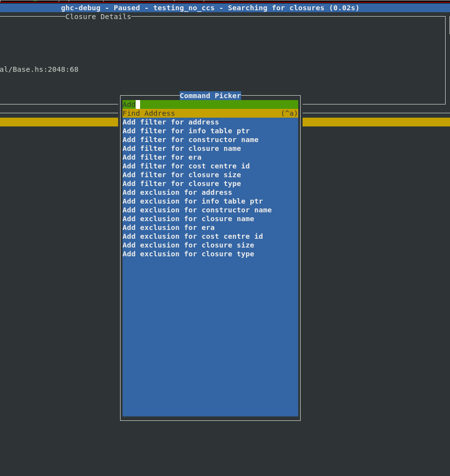Choose Add filter for closure size
Image resolution: width=450 pixels, height=476 pixels.
click(182, 175)
